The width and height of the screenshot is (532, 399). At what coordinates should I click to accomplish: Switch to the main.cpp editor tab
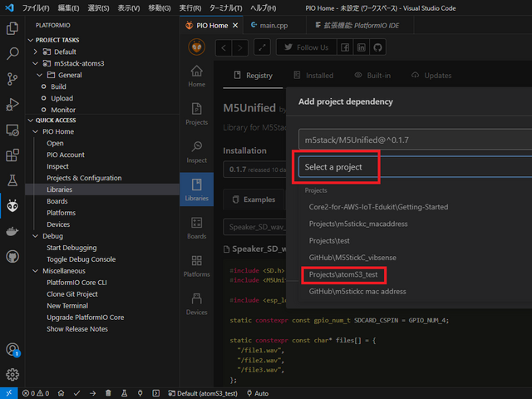tap(273, 26)
